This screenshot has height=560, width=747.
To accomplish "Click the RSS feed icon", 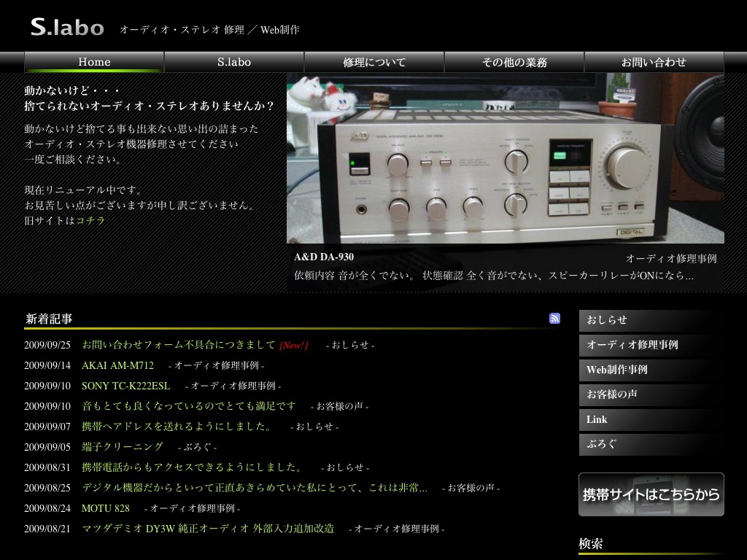I will tap(554, 318).
